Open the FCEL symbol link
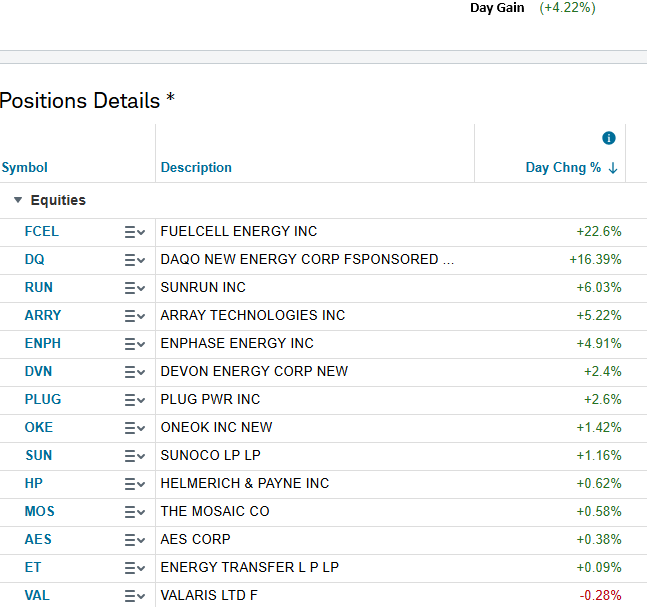 click(42, 231)
